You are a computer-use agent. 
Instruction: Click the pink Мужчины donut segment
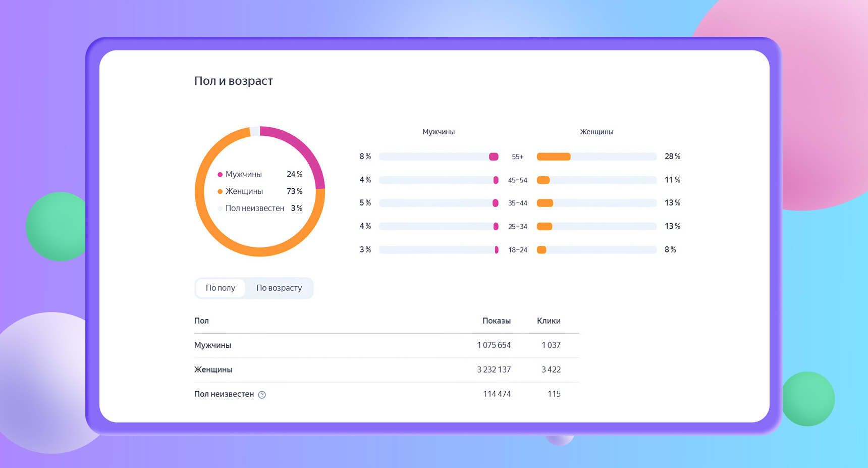(304, 148)
